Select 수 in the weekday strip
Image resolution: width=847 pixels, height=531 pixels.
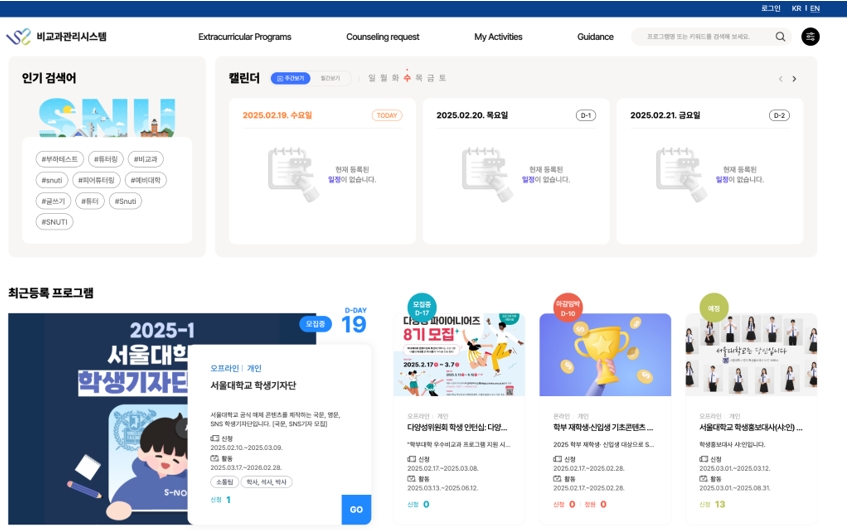[407, 78]
